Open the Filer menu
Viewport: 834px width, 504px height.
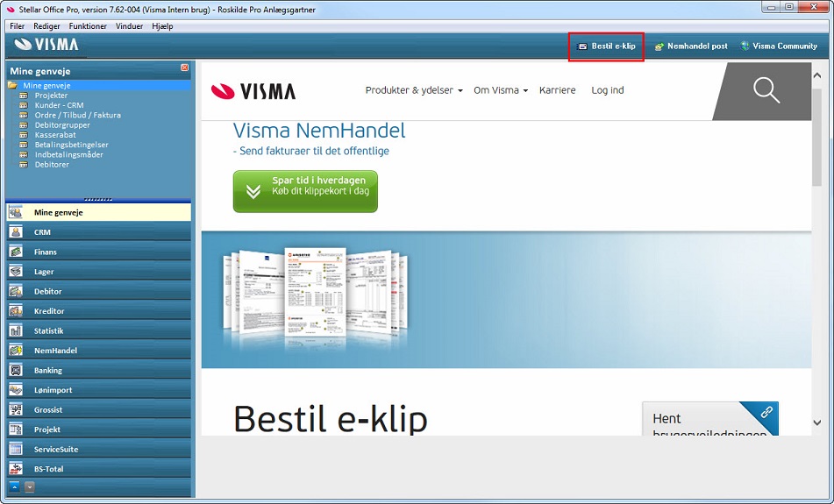(17, 26)
